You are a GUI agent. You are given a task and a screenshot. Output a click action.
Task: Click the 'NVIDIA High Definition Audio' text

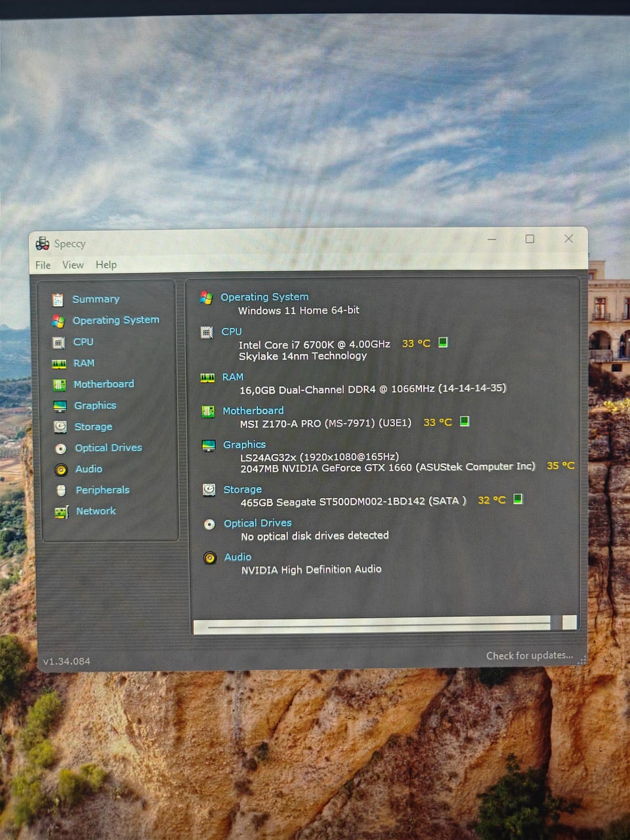(311, 570)
